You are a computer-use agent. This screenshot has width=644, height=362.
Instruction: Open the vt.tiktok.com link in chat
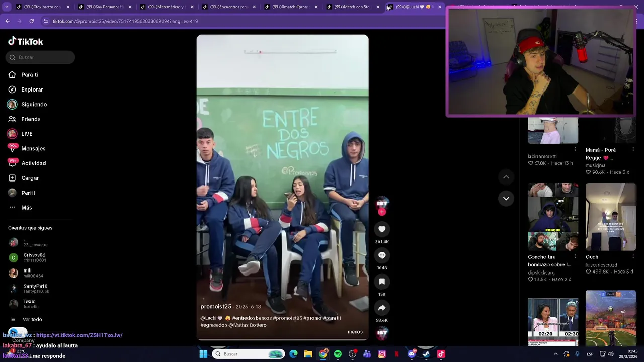tap(79, 335)
